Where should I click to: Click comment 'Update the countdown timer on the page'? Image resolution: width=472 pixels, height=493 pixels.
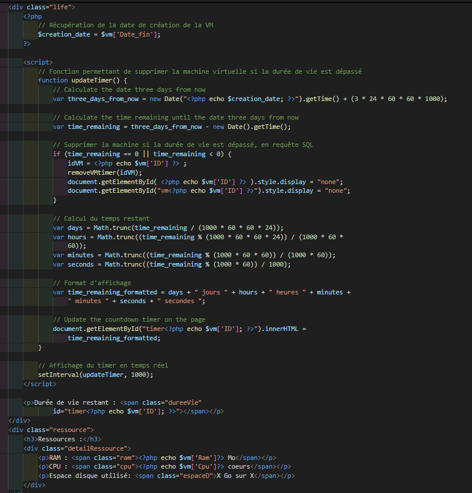[x=129, y=320]
